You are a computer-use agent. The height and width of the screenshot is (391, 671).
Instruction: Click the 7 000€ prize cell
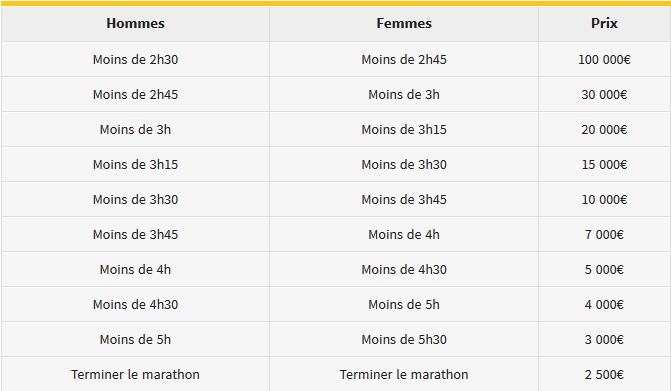click(604, 234)
